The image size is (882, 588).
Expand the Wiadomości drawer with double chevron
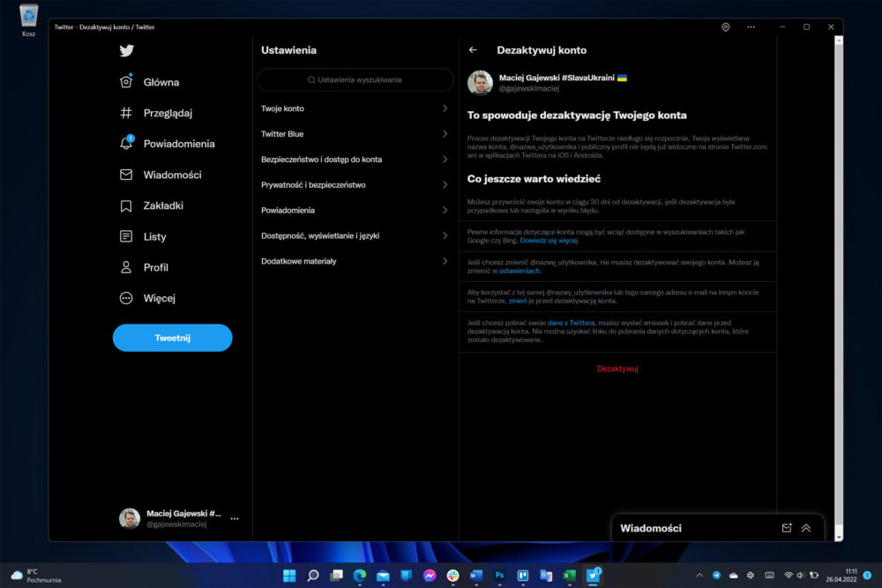coord(806,528)
